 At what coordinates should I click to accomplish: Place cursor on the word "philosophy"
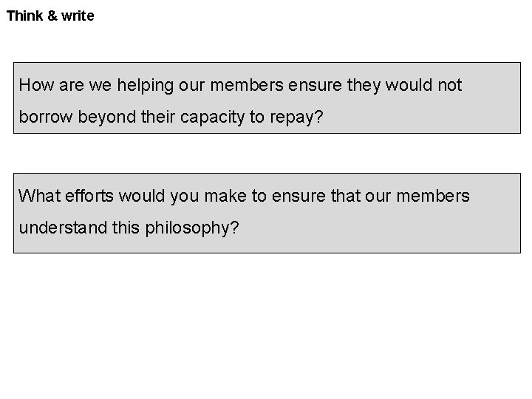click(x=191, y=228)
